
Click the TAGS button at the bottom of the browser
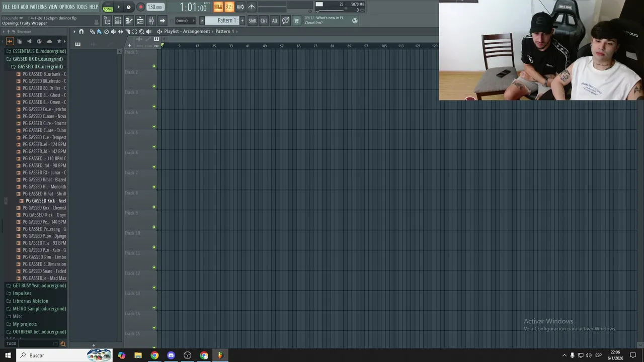(12, 344)
